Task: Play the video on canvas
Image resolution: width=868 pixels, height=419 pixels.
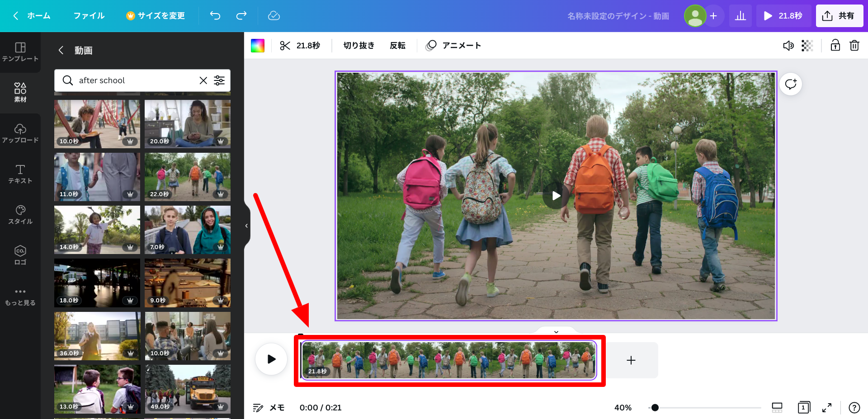Action: [556, 196]
